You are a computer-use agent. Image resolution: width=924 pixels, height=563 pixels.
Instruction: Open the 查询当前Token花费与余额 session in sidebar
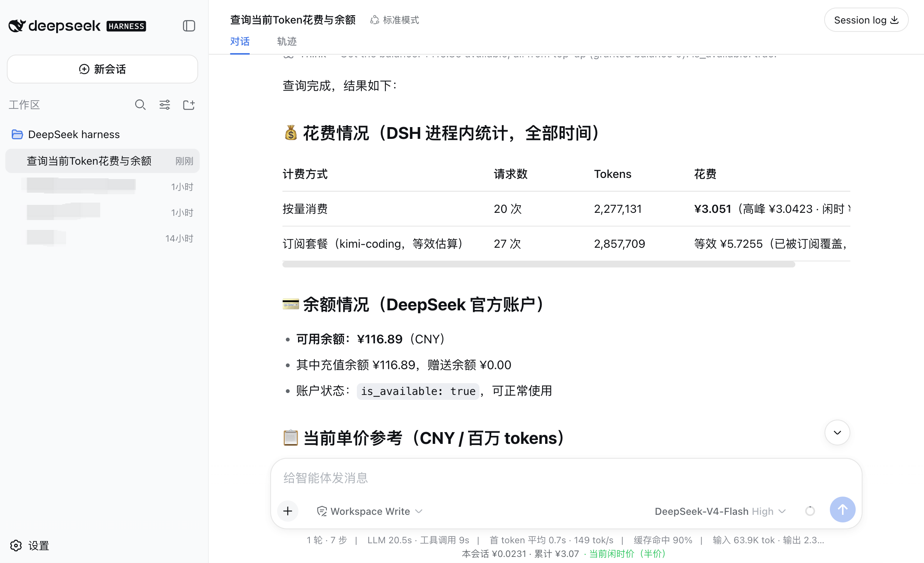click(102, 161)
